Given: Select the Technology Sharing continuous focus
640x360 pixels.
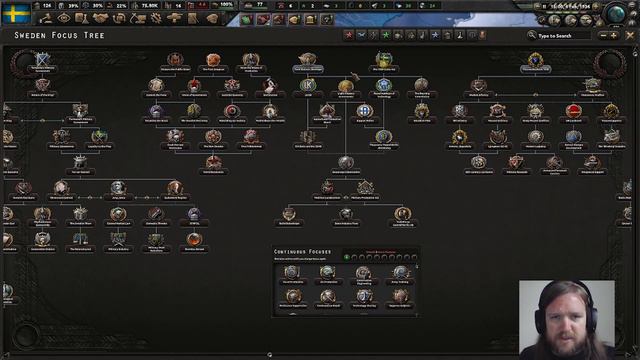Looking at the screenshot, I should (x=364, y=299).
